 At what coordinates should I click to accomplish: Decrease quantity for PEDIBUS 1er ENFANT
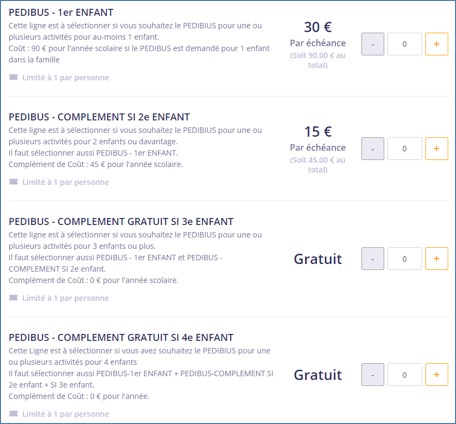coord(373,44)
